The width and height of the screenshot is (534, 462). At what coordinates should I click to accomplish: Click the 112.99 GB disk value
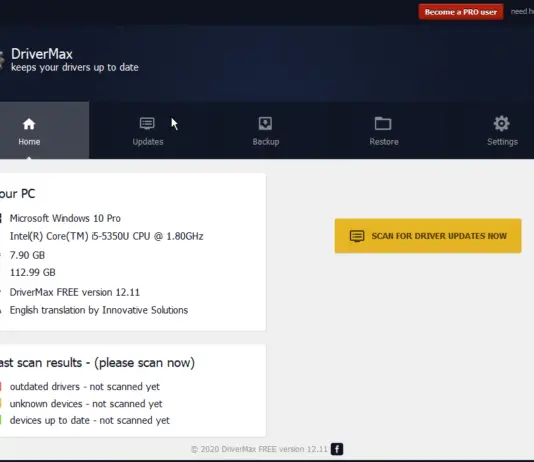point(33,272)
